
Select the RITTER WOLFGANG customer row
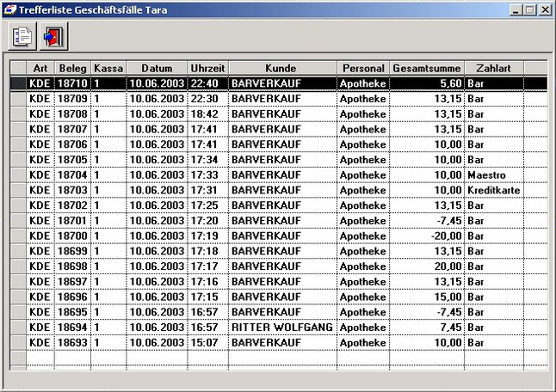[281, 328]
